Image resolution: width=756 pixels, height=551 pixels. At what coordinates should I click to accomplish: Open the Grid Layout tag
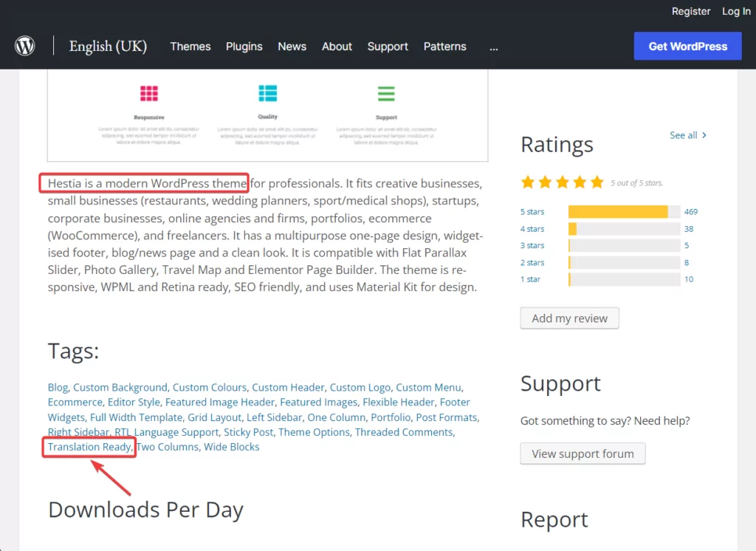[x=215, y=417]
